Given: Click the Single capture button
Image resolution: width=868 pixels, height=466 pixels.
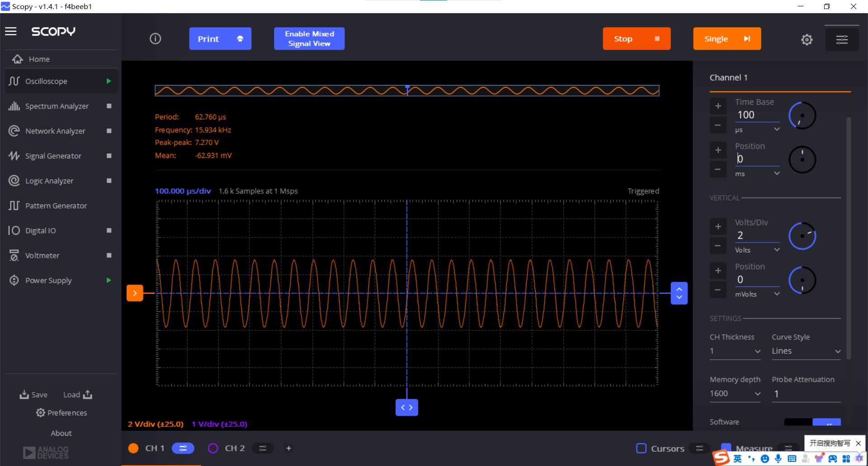Looking at the screenshot, I should pos(727,39).
